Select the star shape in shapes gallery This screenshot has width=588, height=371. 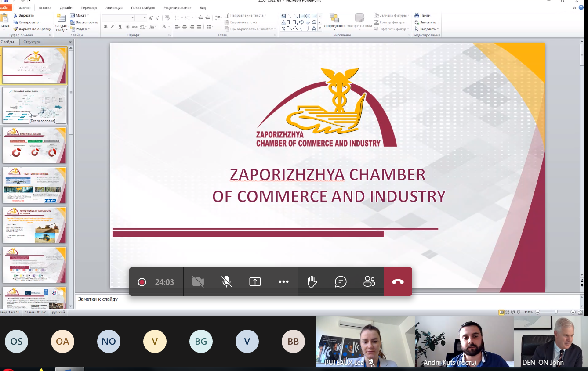[x=314, y=29]
